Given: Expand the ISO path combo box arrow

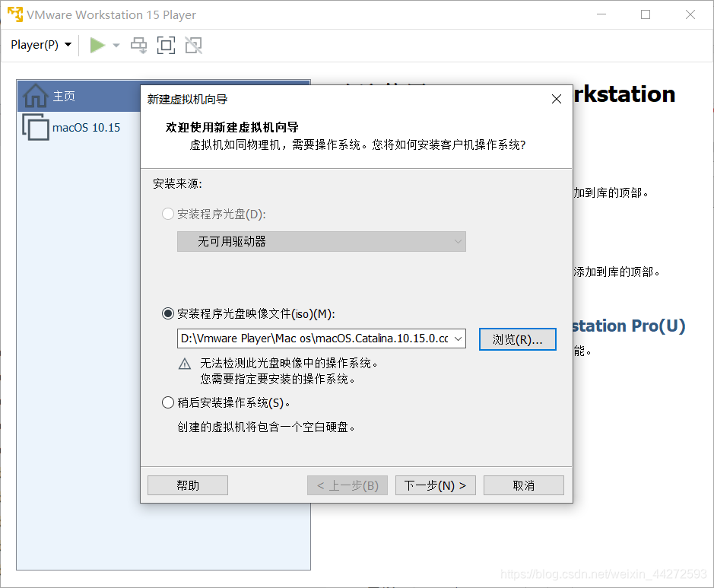Looking at the screenshot, I should pyautogui.click(x=459, y=338).
